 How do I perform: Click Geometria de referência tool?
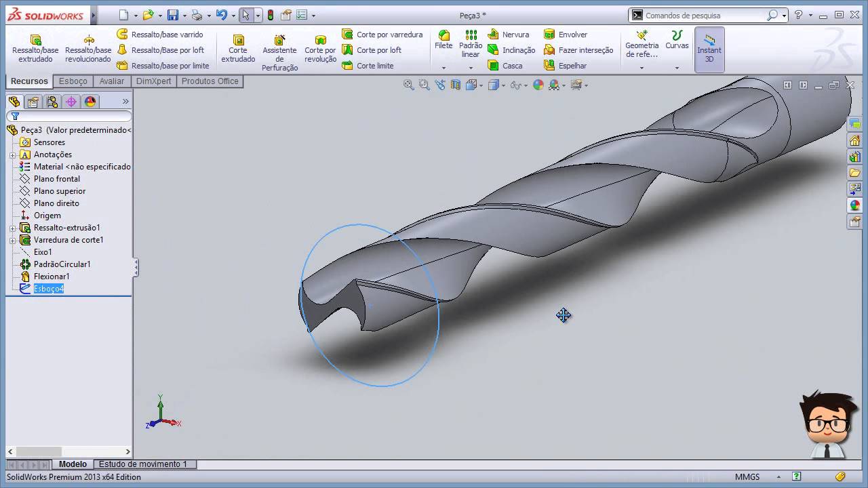(x=642, y=44)
